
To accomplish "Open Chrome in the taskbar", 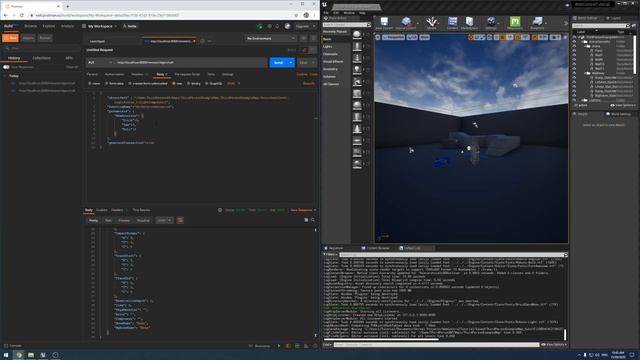I will 19,355.
